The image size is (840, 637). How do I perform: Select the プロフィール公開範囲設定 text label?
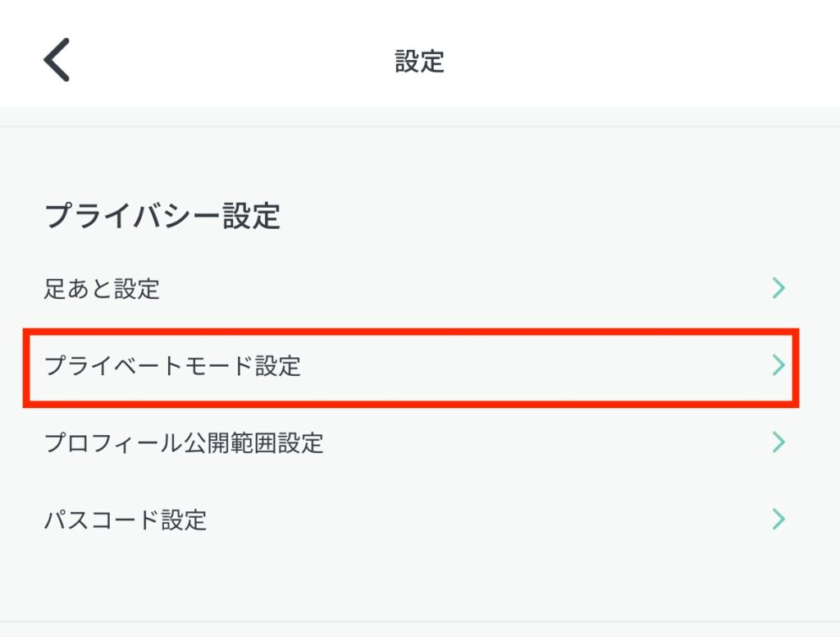[x=184, y=443]
